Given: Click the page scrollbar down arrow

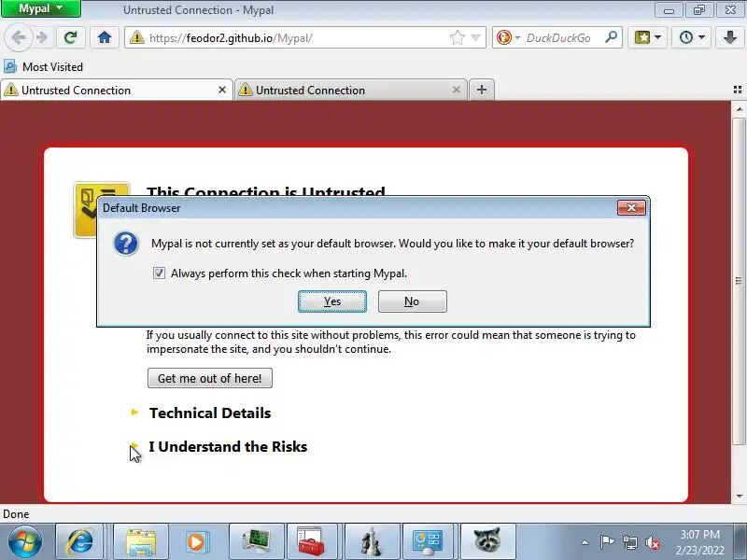Looking at the screenshot, I should point(739,497).
